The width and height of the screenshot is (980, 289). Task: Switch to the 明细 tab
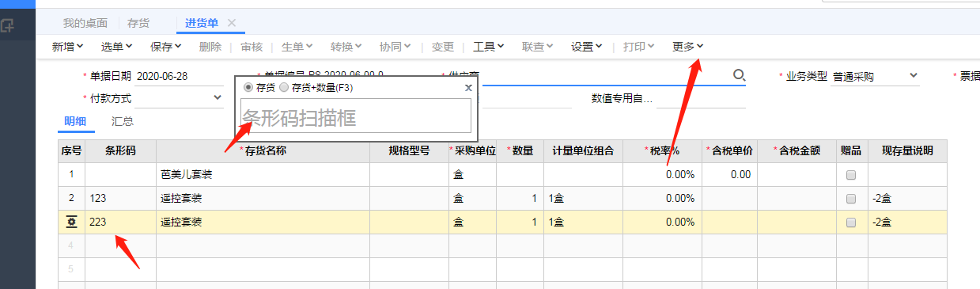[76, 121]
